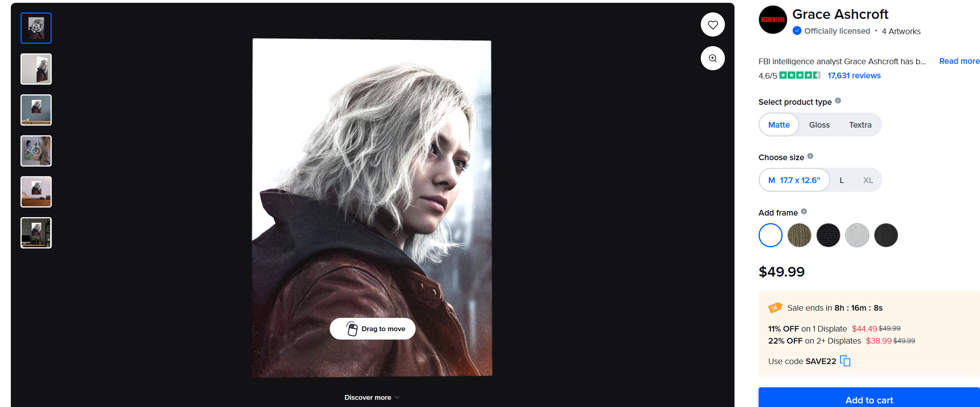Expand the Discover more section

click(x=372, y=397)
